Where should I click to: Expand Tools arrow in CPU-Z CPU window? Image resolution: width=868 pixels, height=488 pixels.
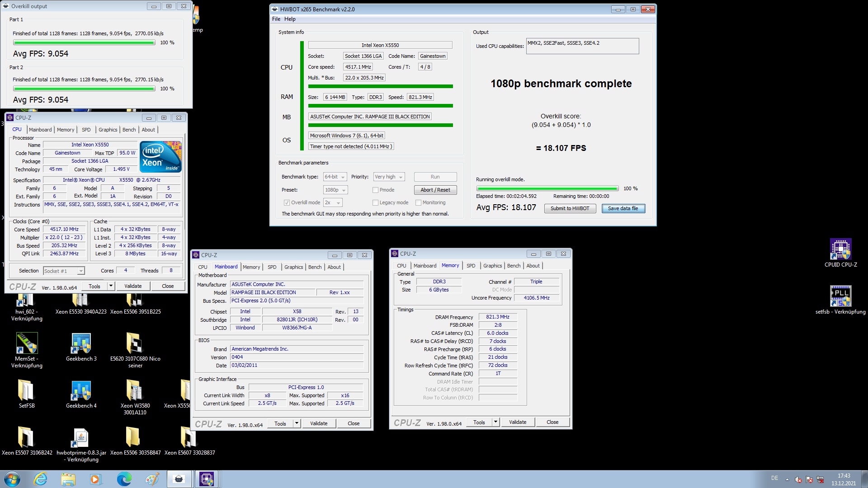click(111, 286)
